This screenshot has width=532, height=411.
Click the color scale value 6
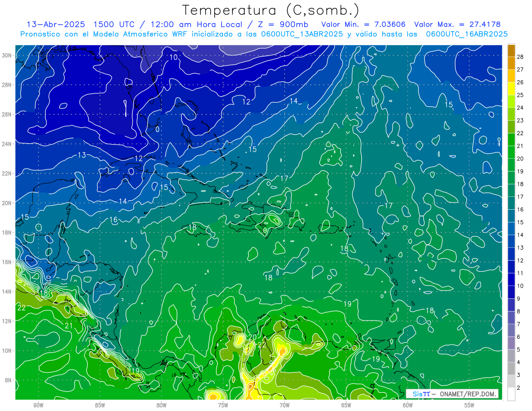519,337
